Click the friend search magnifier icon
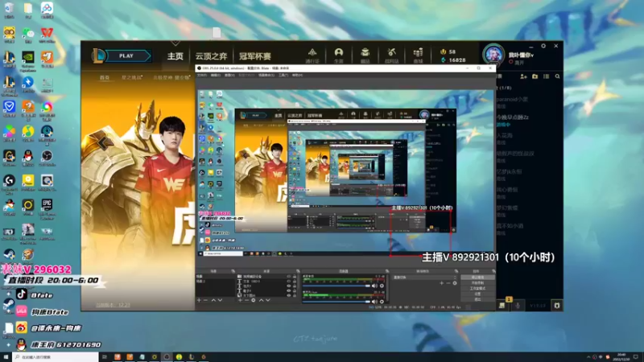 (x=557, y=76)
